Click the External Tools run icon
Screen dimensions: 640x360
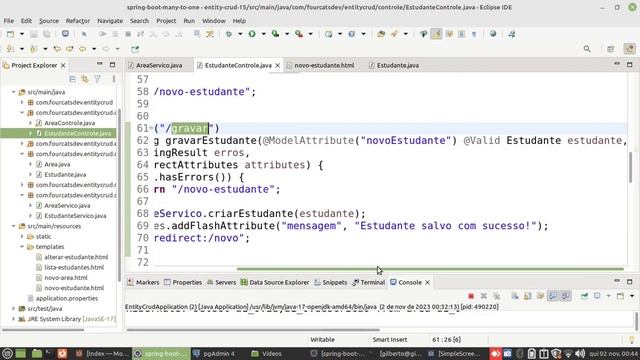click(x=299, y=34)
